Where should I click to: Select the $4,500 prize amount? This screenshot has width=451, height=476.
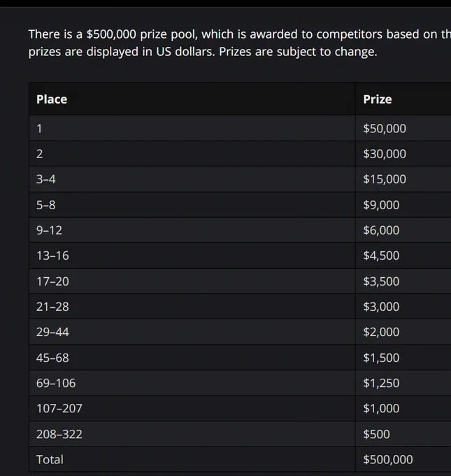(381, 255)
